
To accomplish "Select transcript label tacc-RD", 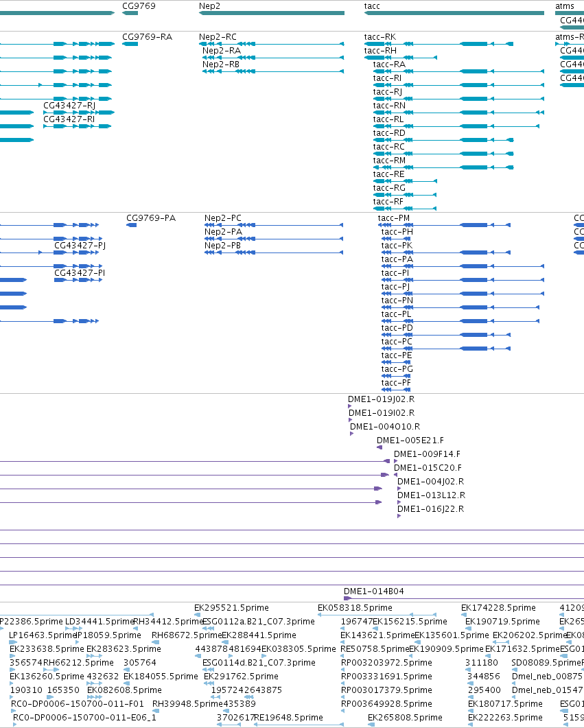I will pyautogui.click(x=389, y=133).
